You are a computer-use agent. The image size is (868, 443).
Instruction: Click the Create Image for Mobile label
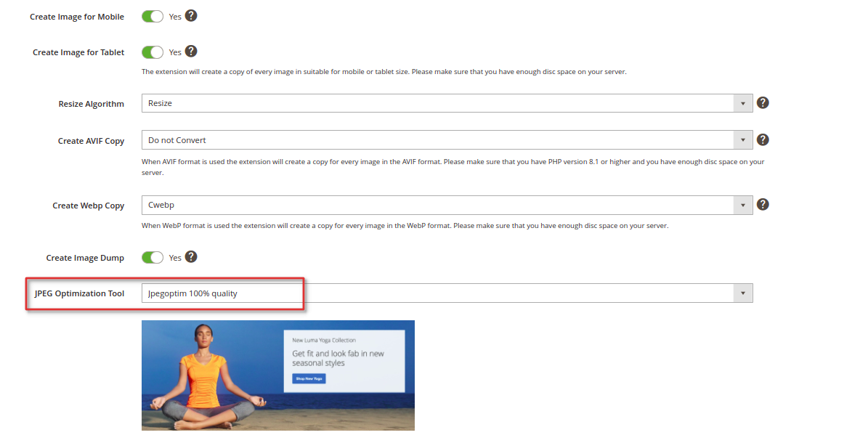tap(77, 17)
